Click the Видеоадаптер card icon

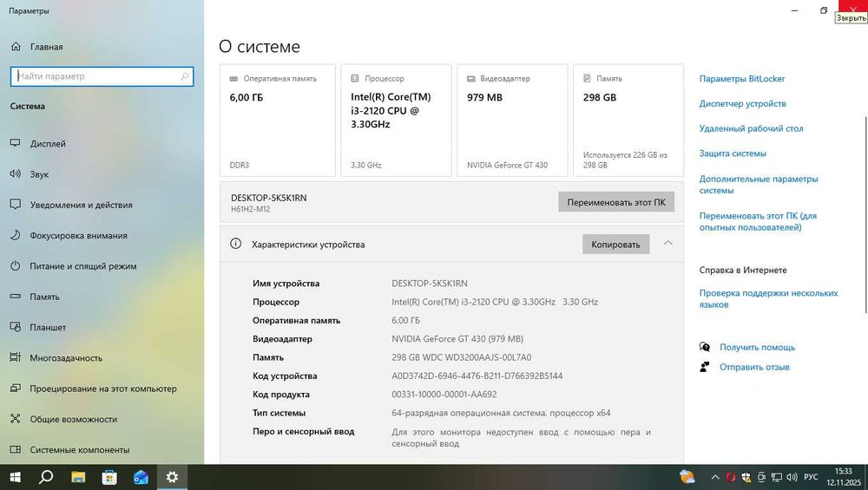(x=471, y=79)
